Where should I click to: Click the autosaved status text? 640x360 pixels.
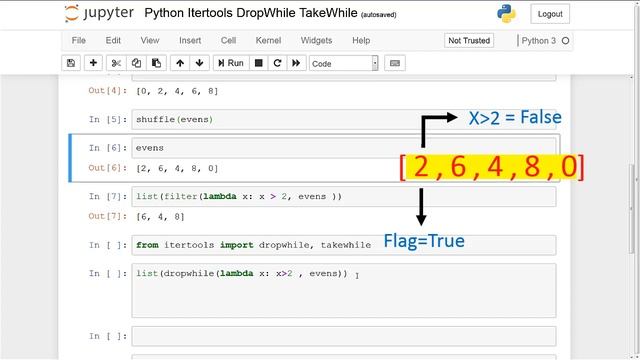click(x=378, y=15)
